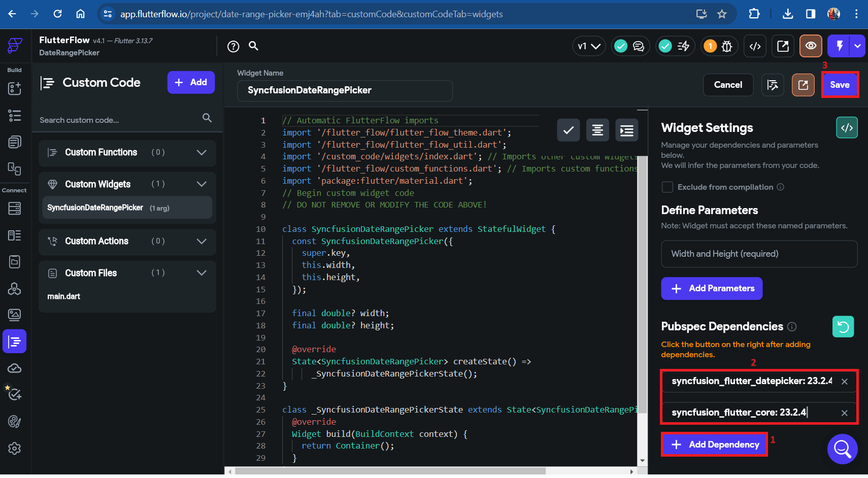Open the cloud functions sidebar icon
The width and height of the screenshot is (868, 478).
tap(15, 368)
